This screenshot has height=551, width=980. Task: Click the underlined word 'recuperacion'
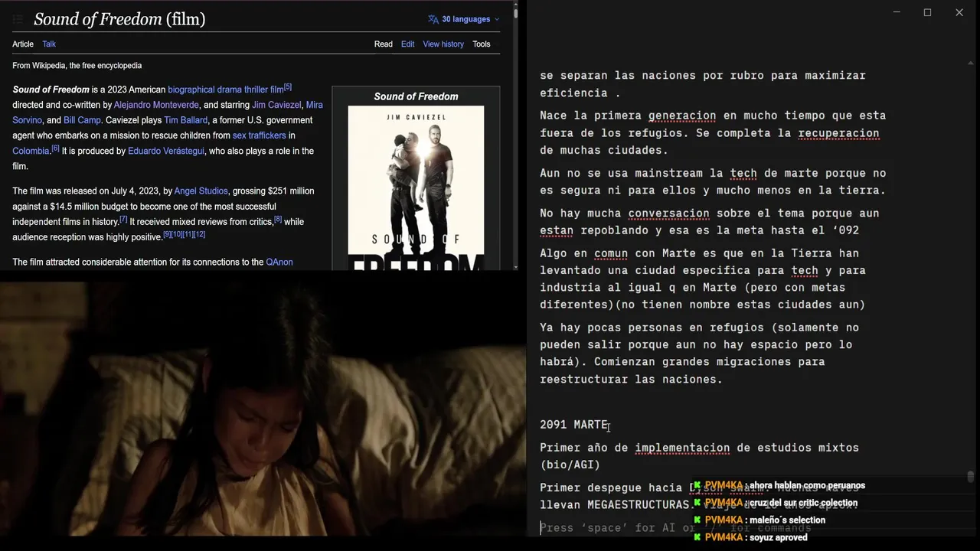point(838,133)
